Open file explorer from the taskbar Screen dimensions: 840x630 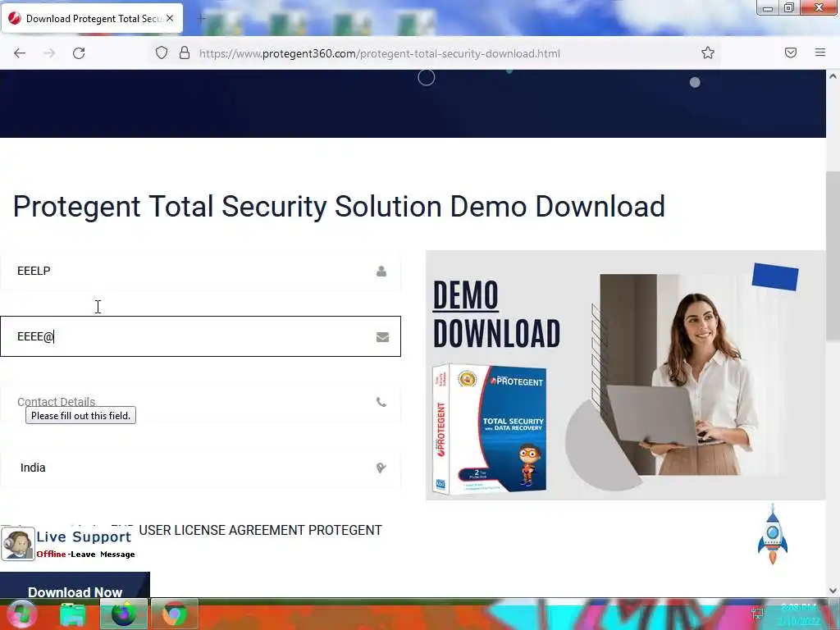pos(73,614)
